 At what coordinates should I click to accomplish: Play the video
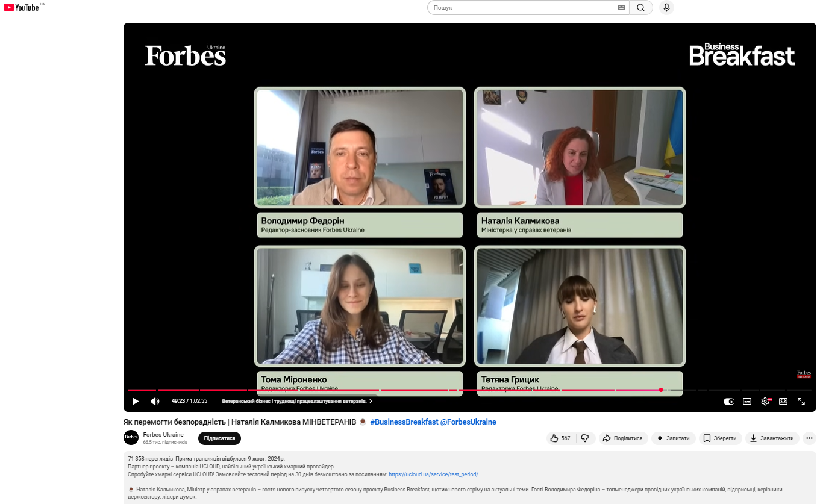point(136,401)
